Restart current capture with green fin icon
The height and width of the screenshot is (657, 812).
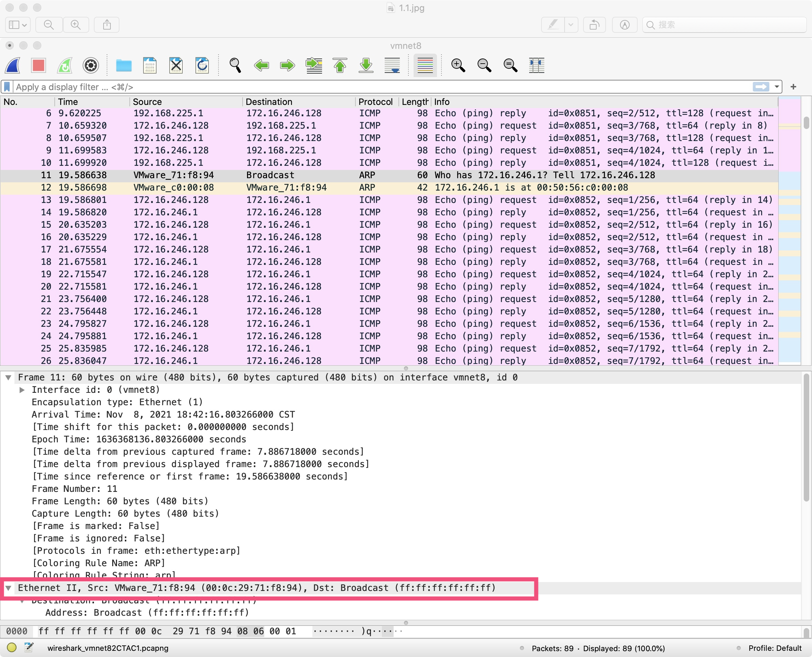pyautogui.click(x=65, y=65)
